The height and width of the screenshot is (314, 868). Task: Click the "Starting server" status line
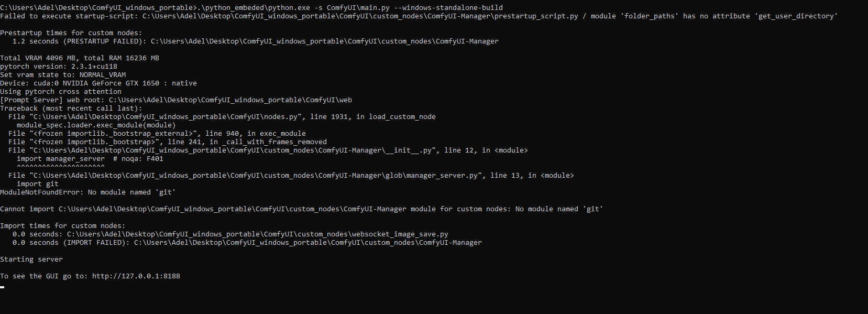(x=31, y=259)
